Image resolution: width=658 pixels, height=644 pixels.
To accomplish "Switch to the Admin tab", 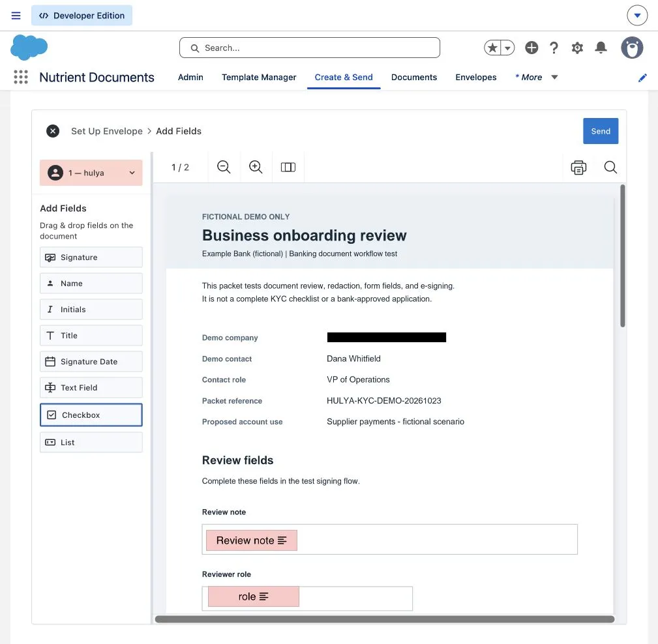I will tap(190, 77).
